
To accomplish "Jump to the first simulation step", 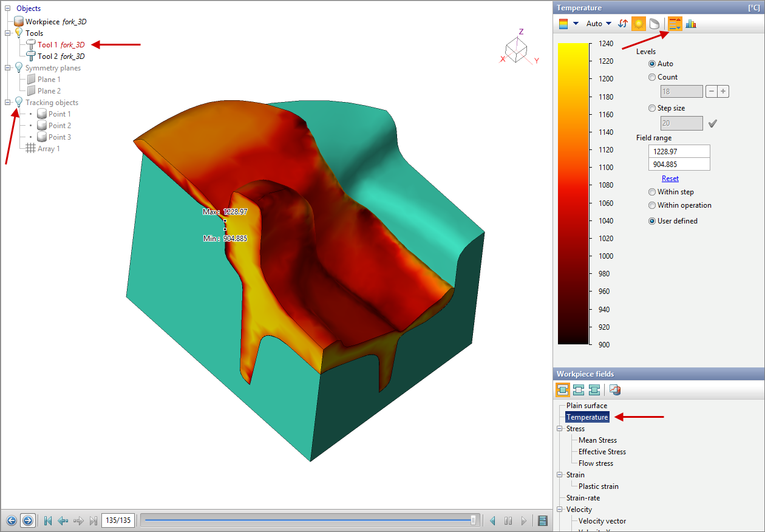I will pos(48,520).
